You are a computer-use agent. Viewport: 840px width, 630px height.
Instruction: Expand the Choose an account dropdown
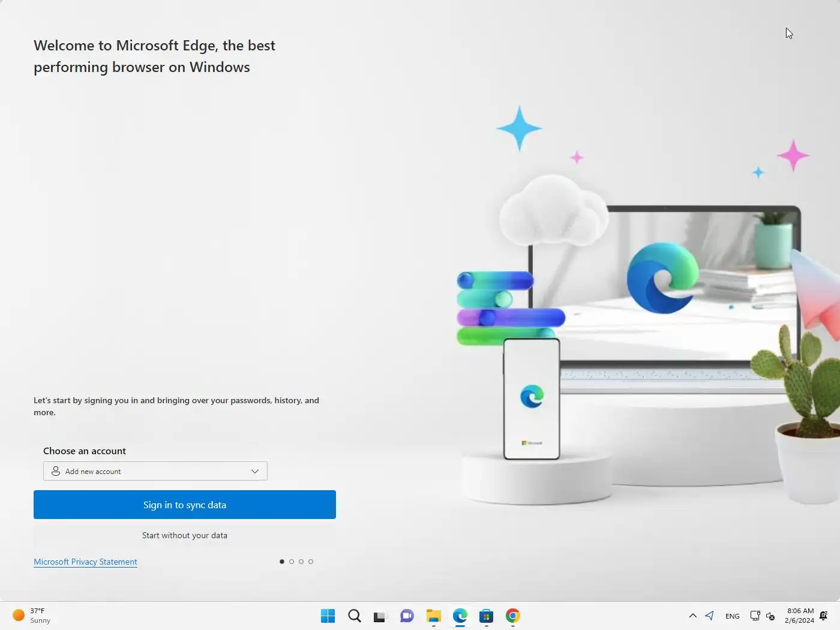click(155, 471)
